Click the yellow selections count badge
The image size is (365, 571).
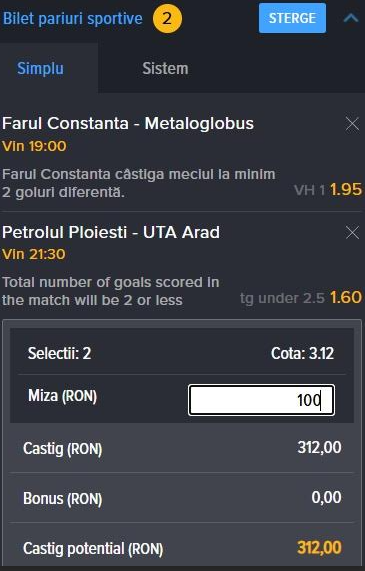(x=167, y=18)
